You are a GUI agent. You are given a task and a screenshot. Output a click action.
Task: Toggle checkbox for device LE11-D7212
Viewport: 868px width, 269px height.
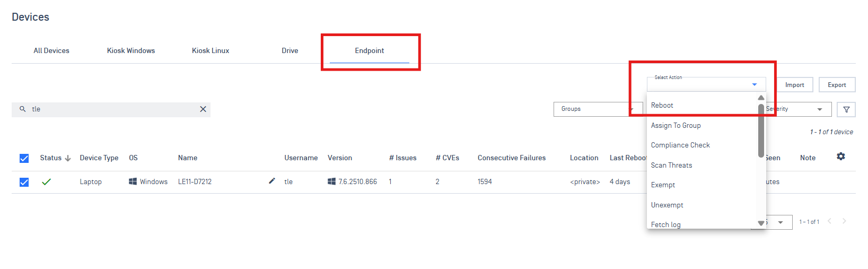[24, 182]
